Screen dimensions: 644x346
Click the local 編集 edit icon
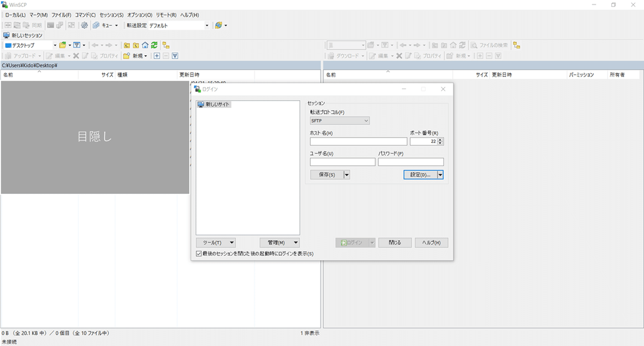[x=49, y=56]
